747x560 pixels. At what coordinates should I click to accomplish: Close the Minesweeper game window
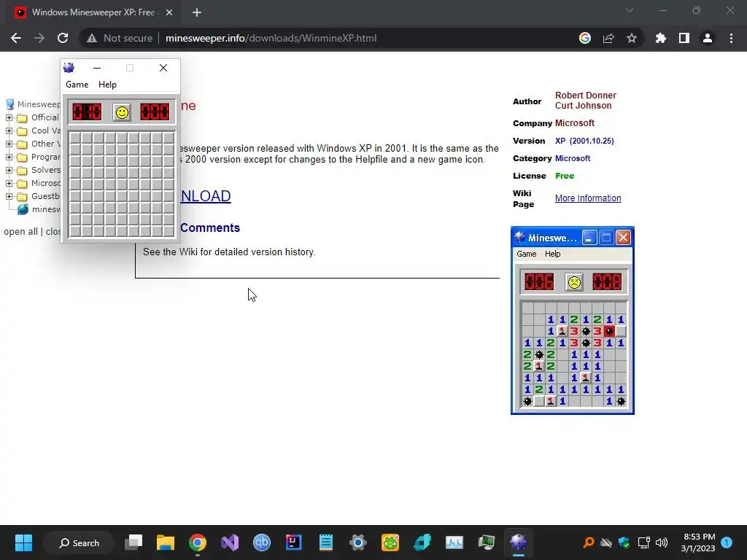point(163,68)
